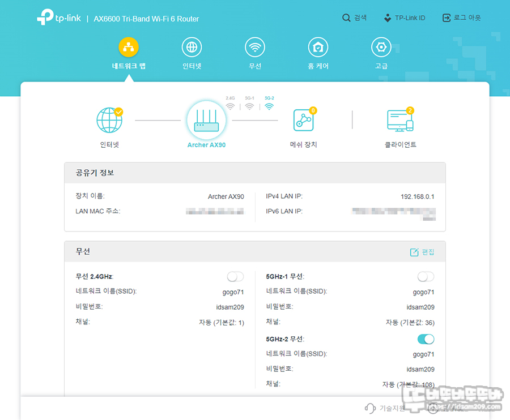Enable the 2.4GHz wireless toggle
This screenshot has width=510, height=420.
click(x=235, y=277)
